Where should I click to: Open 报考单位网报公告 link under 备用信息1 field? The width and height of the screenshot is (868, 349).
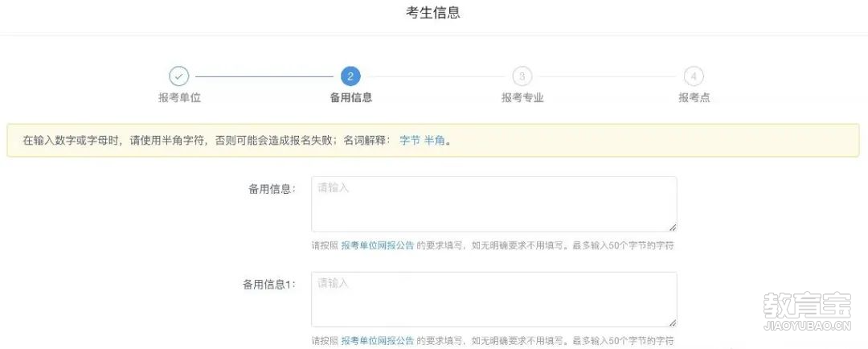click(378, 340)
